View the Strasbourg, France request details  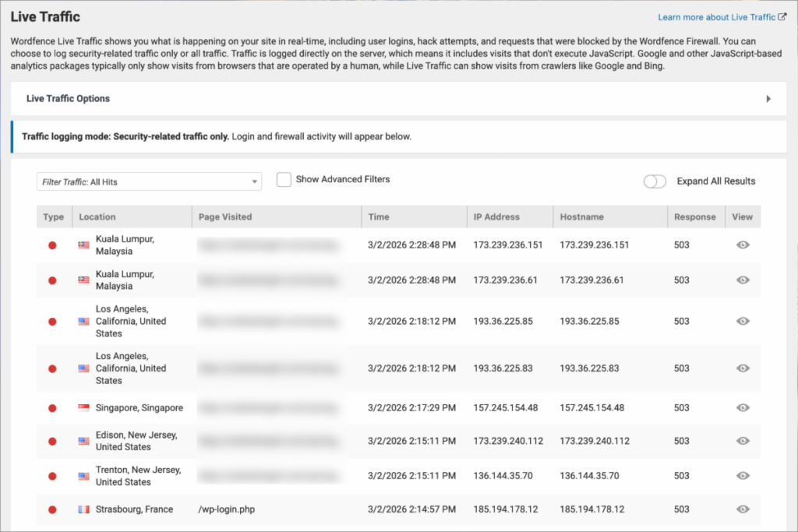pyautogui.click(x=743, y=509)
